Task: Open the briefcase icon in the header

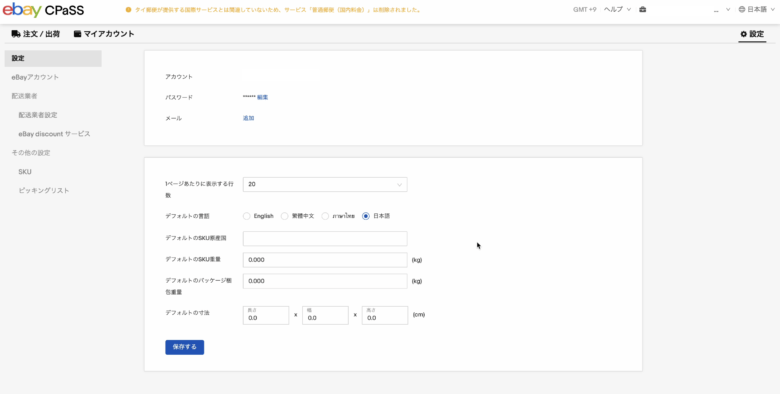Action: click(x=643, y=9)
